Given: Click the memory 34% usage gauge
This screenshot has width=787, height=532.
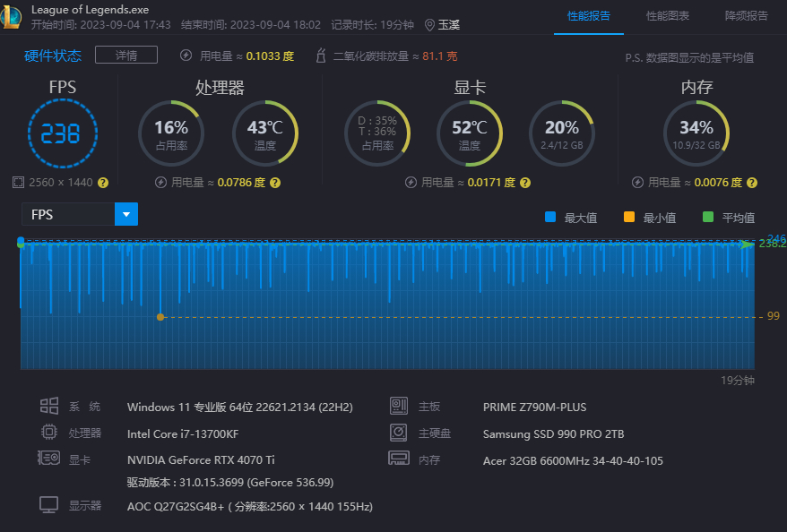Looking at the screenshot, I should point(696,133).
